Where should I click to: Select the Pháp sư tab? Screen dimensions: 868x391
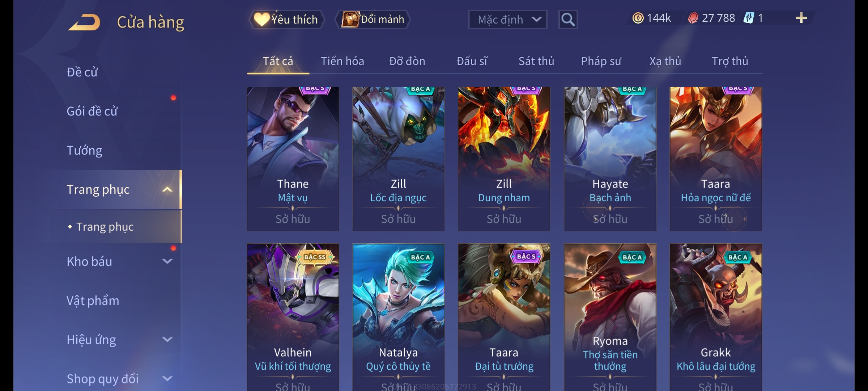click(x=601, y=61)
